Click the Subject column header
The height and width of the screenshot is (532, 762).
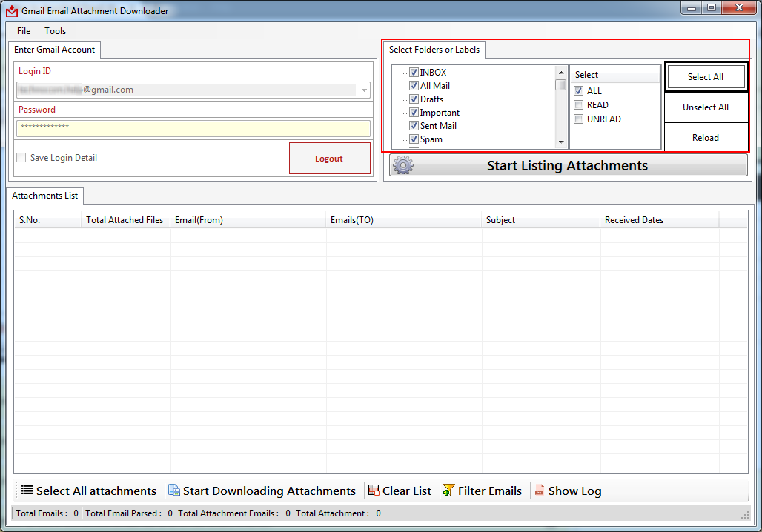(x=540, y=219)
